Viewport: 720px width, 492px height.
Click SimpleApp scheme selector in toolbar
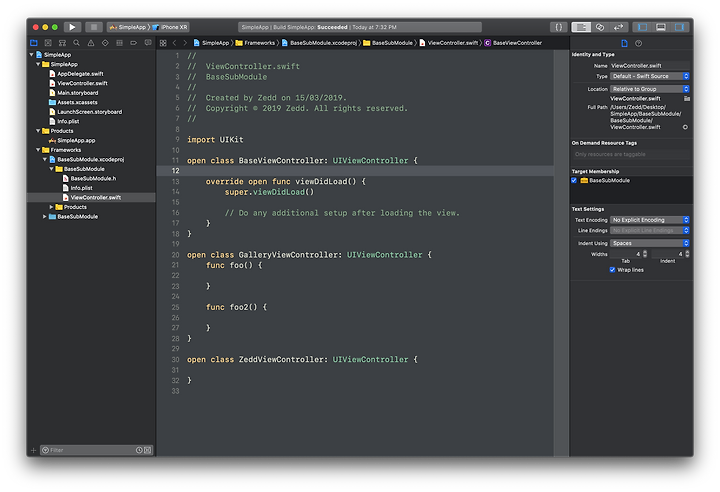point(128,27)
